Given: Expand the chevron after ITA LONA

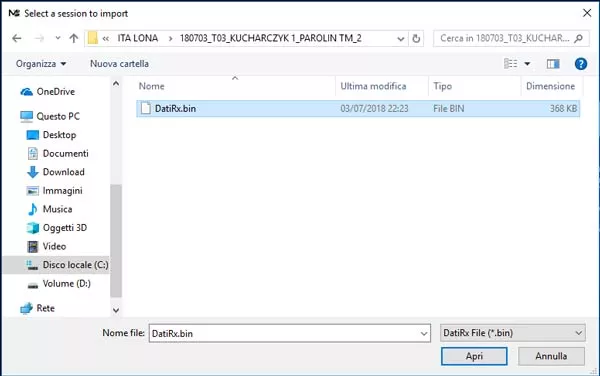Looking at the screenshot, I should (x=170, y=38).
